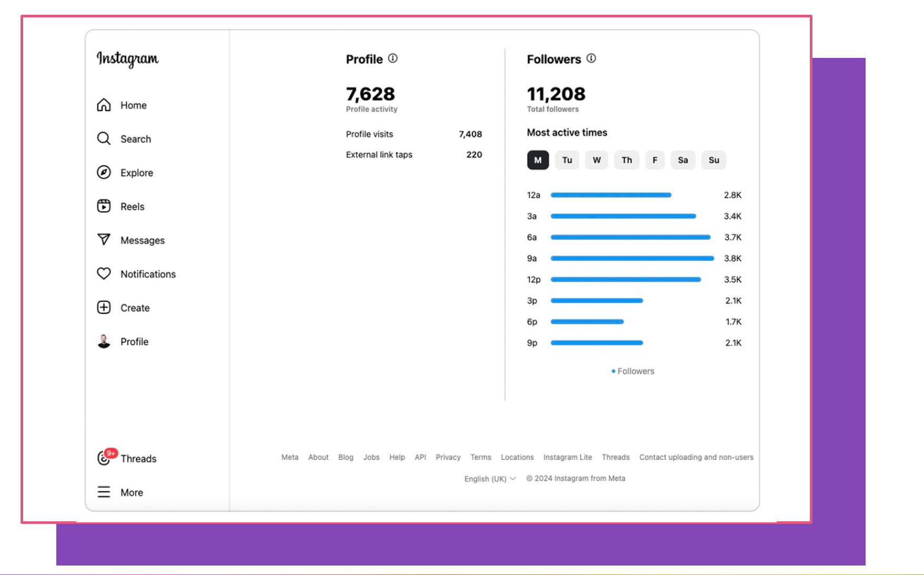This screenshot has height=575, width=924.
Task: Open English (UK) language dropdown
Action: (490, 479)
